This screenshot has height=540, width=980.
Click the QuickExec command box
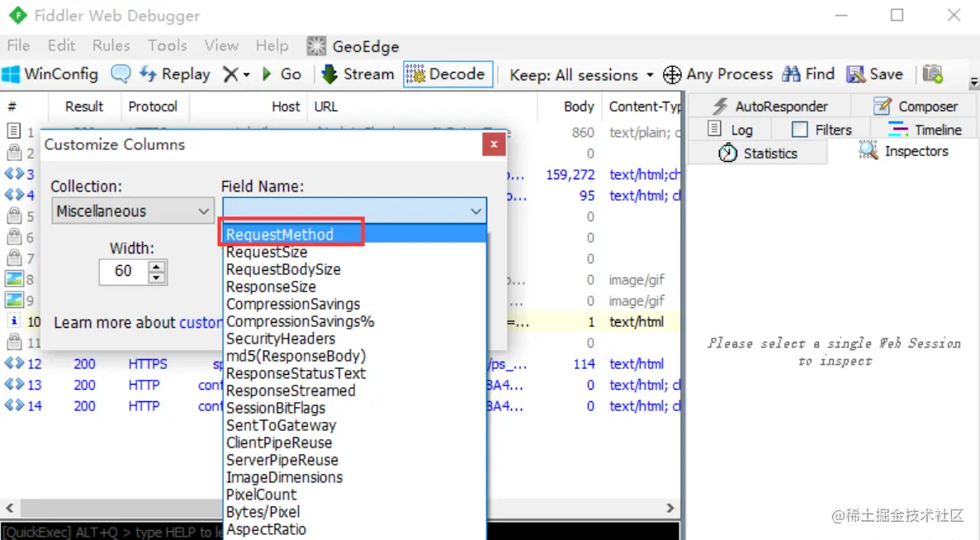coord(340,532)
